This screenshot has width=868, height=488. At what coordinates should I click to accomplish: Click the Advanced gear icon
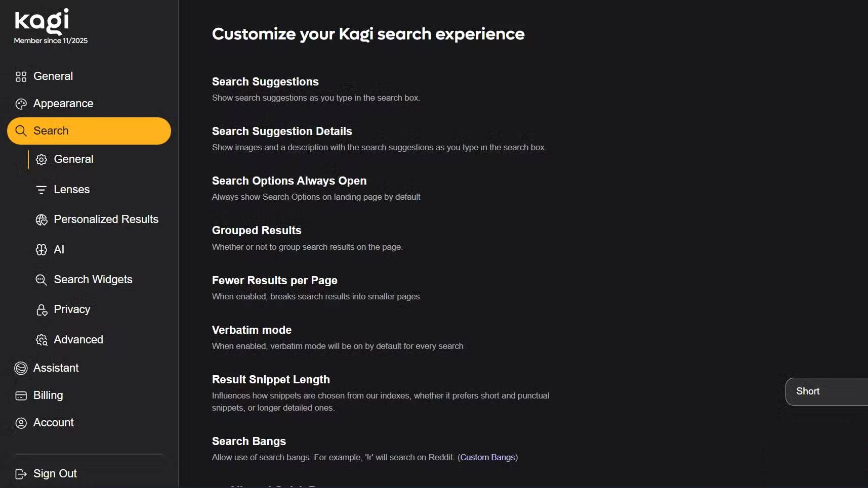point(42,340)
